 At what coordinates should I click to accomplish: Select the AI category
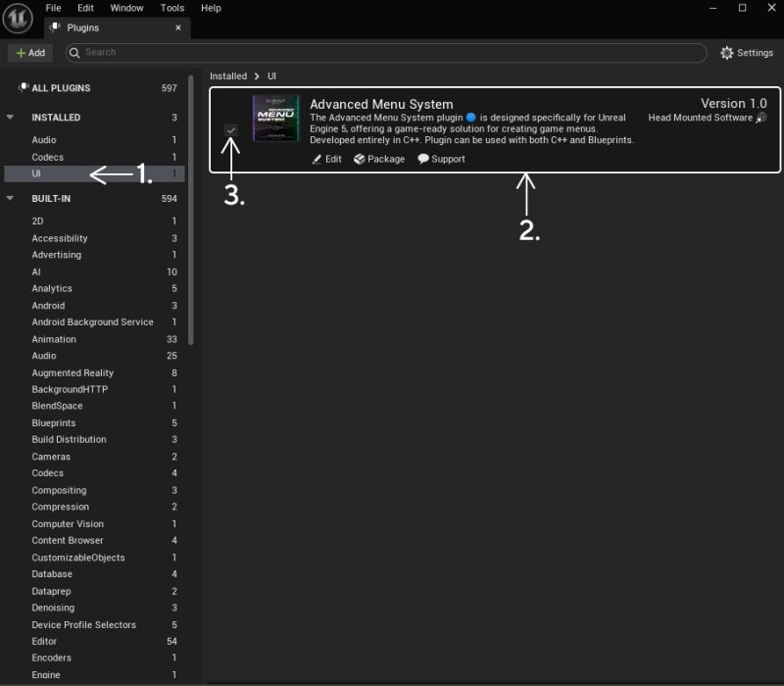coord(94,271)
